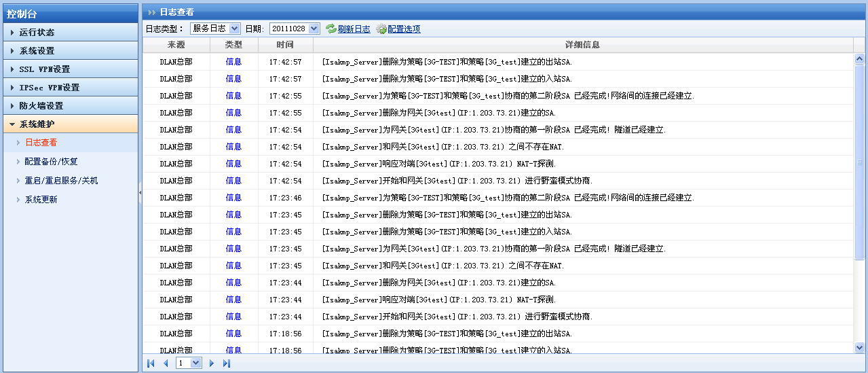Viewport: 868px width, 373px height.
Task: Go to next log page
Action: click(x=212, y=363)
